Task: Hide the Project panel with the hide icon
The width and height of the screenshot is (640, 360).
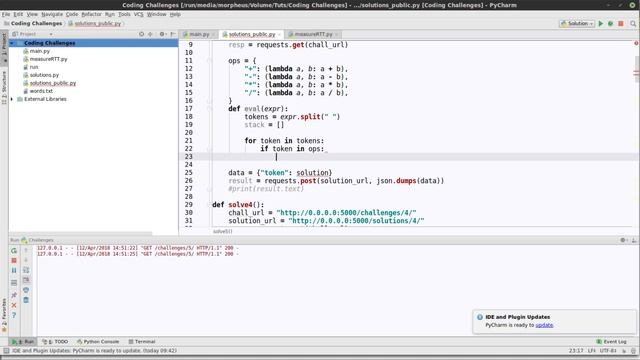Action: [173, 34]
